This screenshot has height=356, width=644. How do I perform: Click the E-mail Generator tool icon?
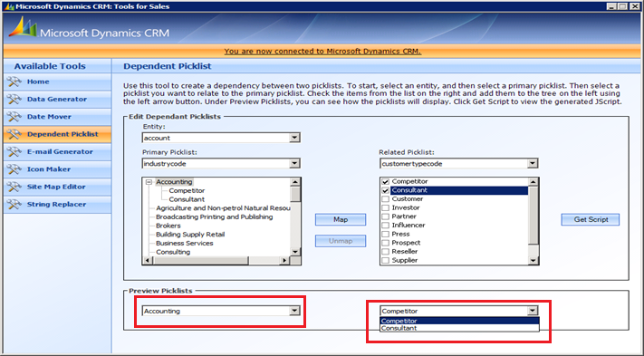tap(14, 152)
